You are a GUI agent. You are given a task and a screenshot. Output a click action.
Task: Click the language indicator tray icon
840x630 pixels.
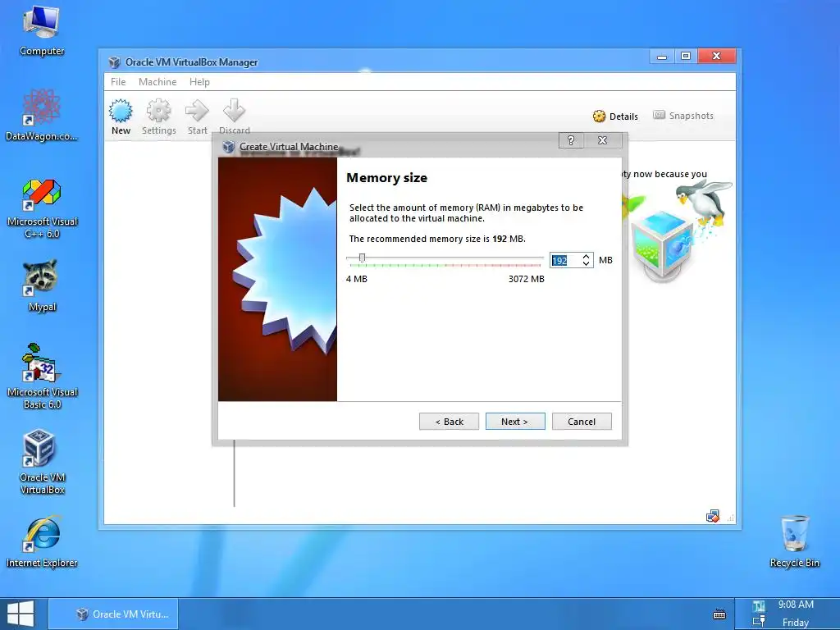coord(759,606)
